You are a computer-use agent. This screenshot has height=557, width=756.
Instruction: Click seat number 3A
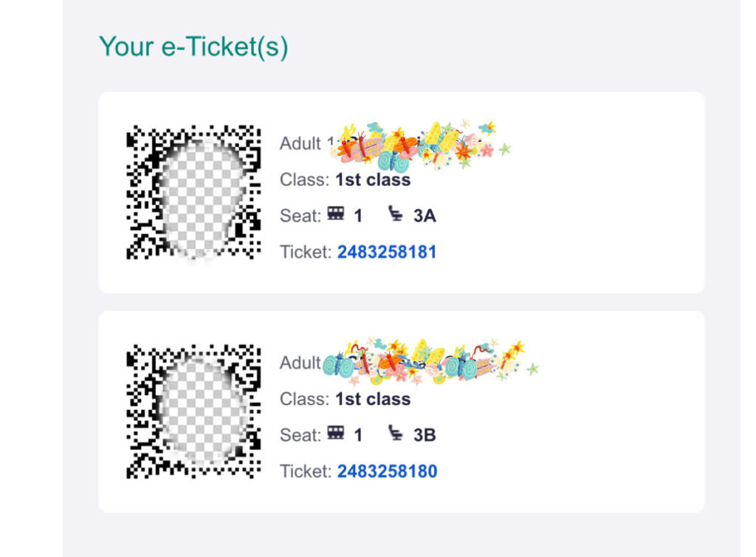pos(425,216)
